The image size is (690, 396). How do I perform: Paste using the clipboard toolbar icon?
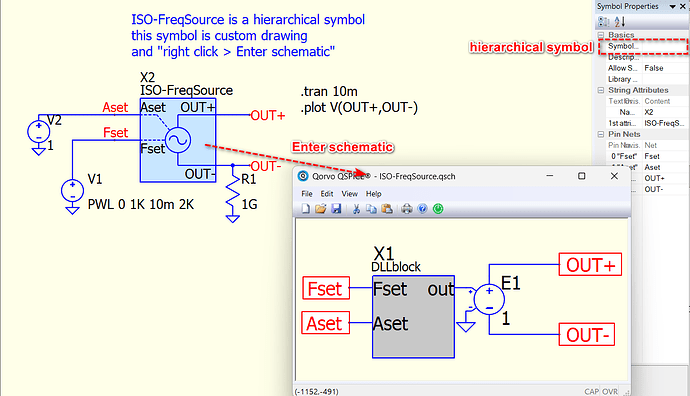[x=387, y=209]
